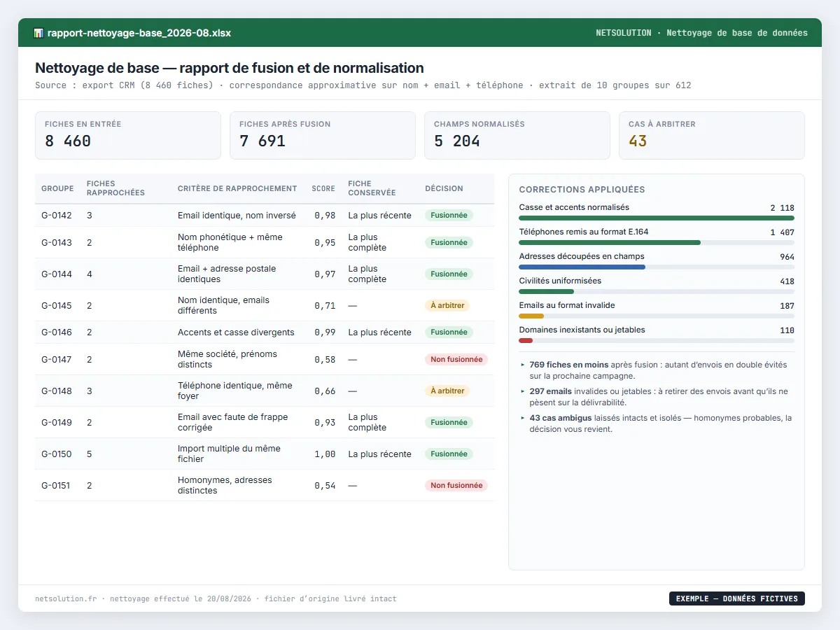Select group G-0146 cell
This screenshot has height=630, width=840.
pyautogui.click(x=57, y=332)
